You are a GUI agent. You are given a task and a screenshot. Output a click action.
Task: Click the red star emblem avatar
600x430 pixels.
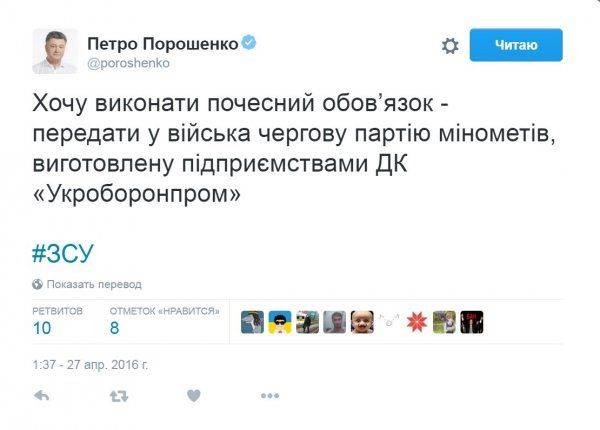pyautogui.click(x=417, y=321)
